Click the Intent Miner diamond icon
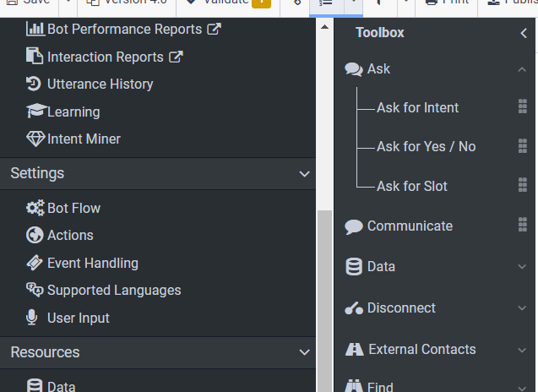Viewport: 538px width, 392px height. (35, 139)
